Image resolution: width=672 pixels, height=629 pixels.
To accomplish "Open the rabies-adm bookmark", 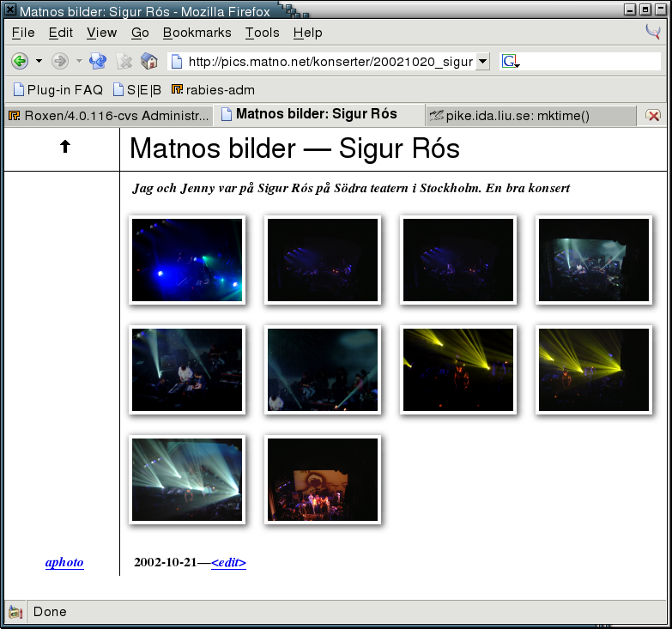I will [213, 89].
